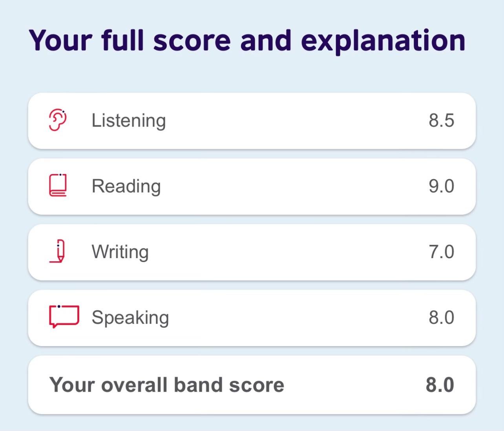Screen dimensions: 504x431
Task: Click the Speaking label text
Action: click(x=130, y=318)
